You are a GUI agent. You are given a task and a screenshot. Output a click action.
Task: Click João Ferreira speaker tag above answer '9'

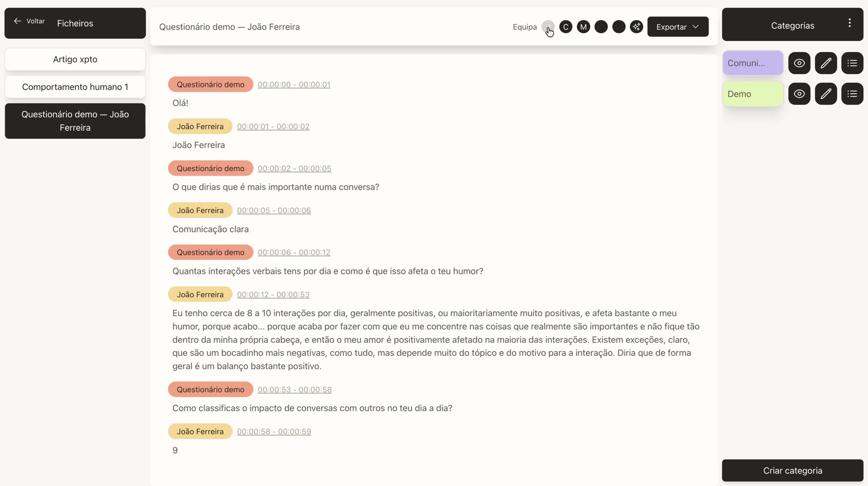tap(200, 431)
